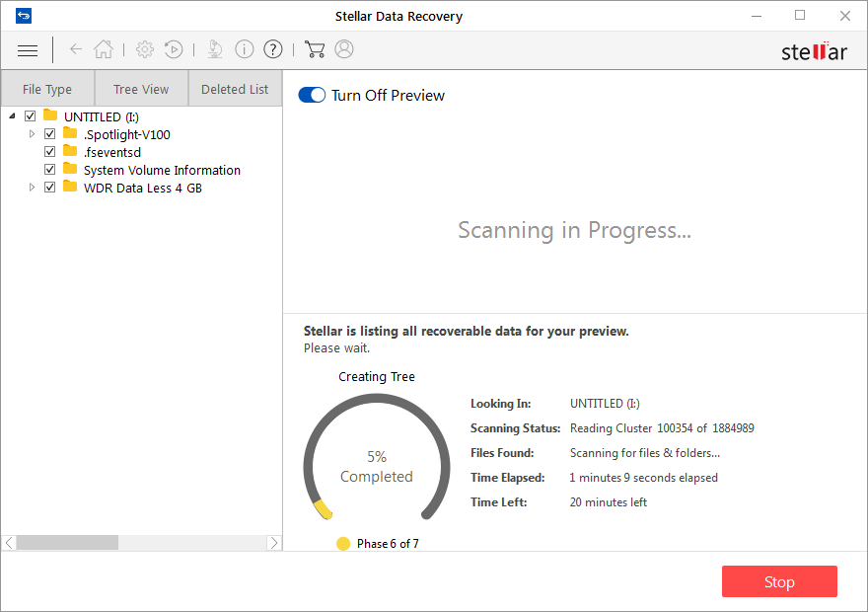Switch to the Deleted List tab
This screenshot has width=868, height=612.
235,89
